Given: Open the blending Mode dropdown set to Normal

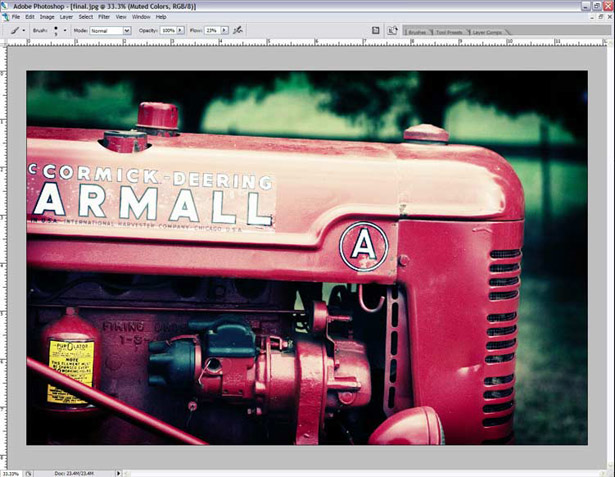Looking at the screenshot, I should [x=110, y=31].
